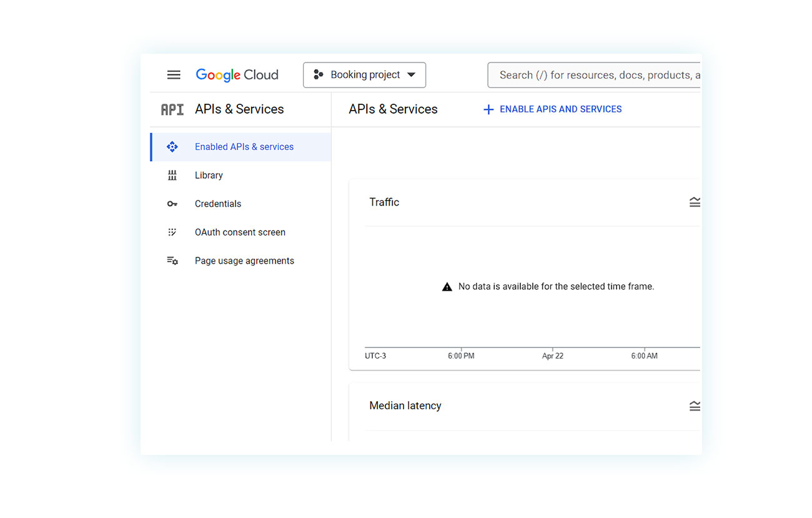
Task: Click the API icon in the sidebar header
Action: [x=172, y=109]
